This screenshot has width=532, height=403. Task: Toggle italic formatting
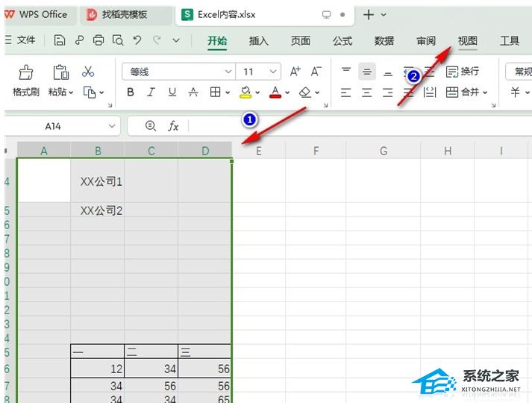point(151,92)
